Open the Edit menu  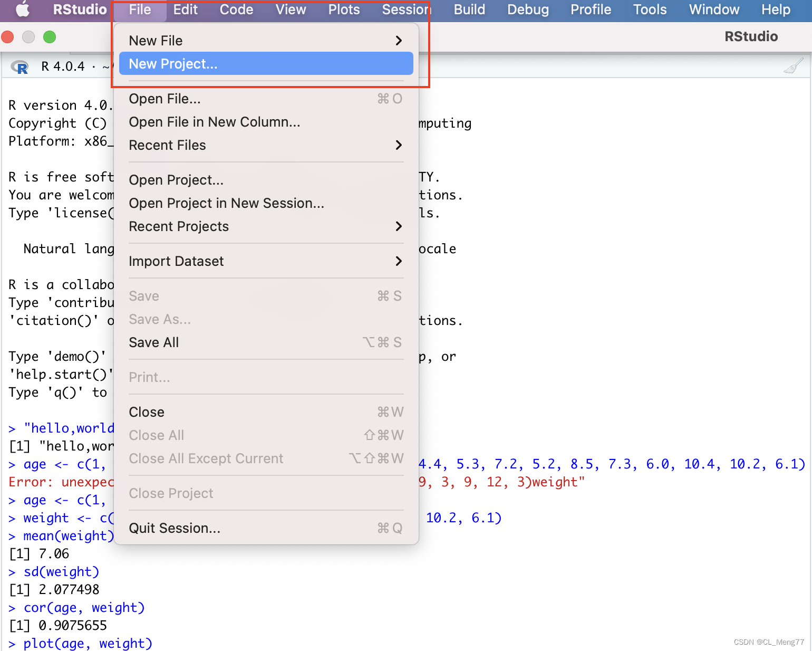click(186, 9)
